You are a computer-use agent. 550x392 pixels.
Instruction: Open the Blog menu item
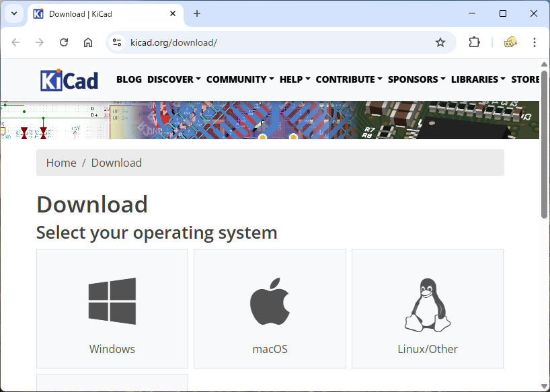coord(129,79)
